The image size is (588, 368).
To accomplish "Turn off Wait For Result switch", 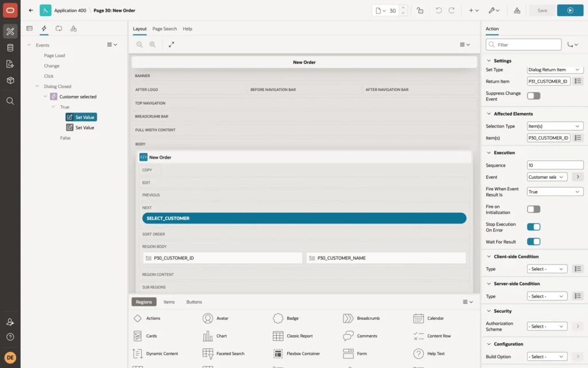I will (x=533, y=242).
